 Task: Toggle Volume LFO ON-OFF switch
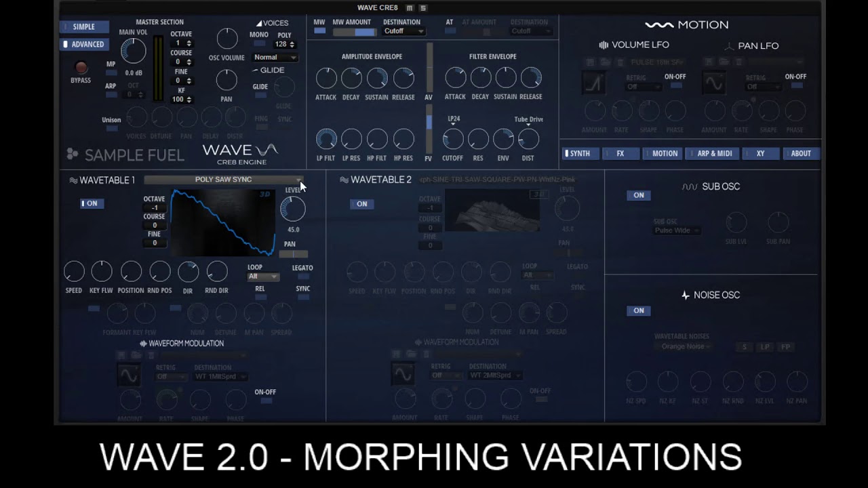tap(675, 85)
